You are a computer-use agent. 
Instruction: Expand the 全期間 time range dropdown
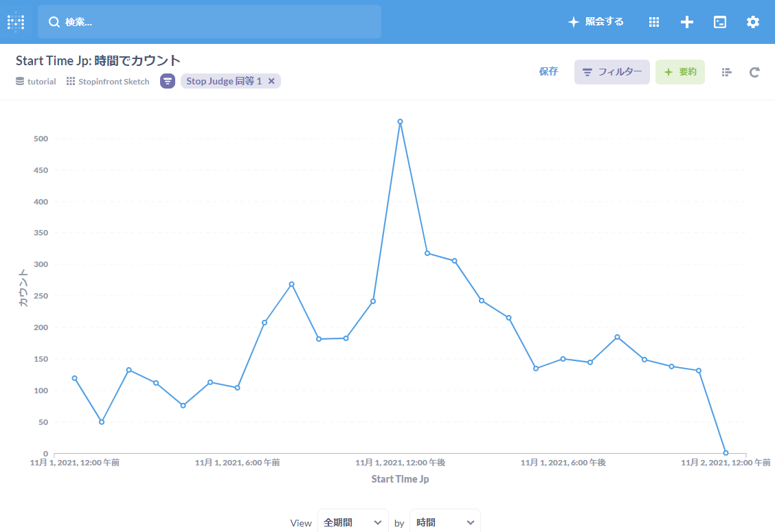click(352, 522)
